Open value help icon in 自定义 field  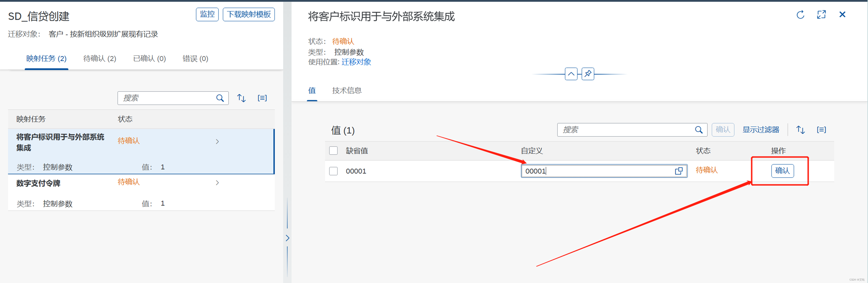coord(679,171)
